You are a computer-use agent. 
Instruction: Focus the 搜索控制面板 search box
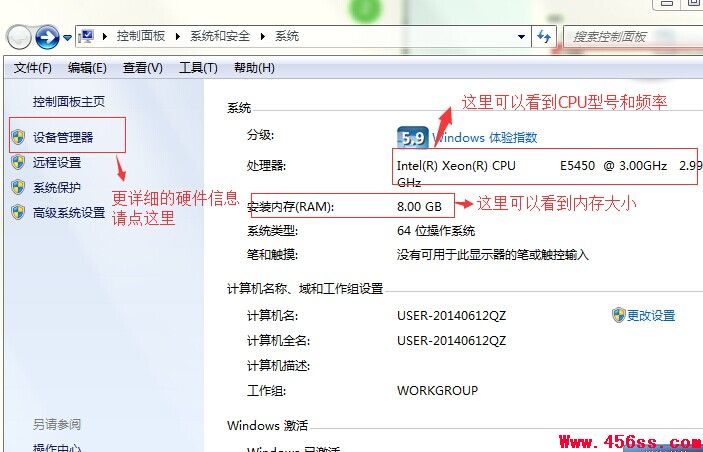pyautogui.click(x=632, y=37)
